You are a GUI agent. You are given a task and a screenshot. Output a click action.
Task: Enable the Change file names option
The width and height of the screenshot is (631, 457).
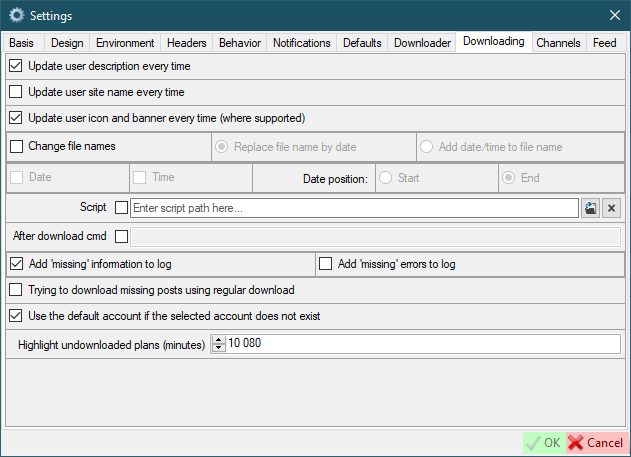tap(16, 146)
